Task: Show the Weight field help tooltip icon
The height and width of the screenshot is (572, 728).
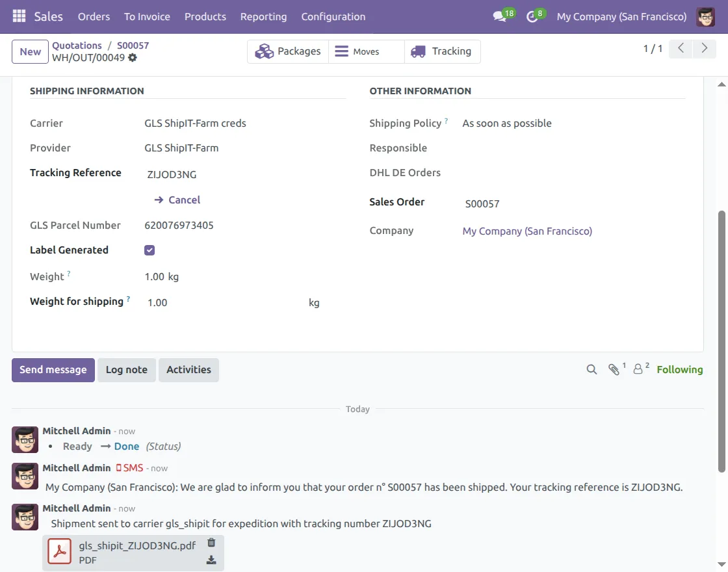Action: tap(69, 274)
